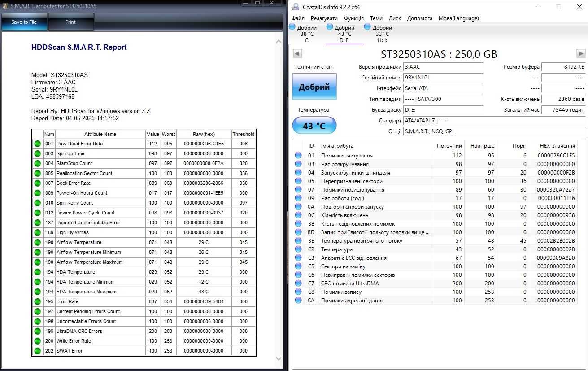Click CrystalDiskInfo app icon in title bar

tap(295, 7)
